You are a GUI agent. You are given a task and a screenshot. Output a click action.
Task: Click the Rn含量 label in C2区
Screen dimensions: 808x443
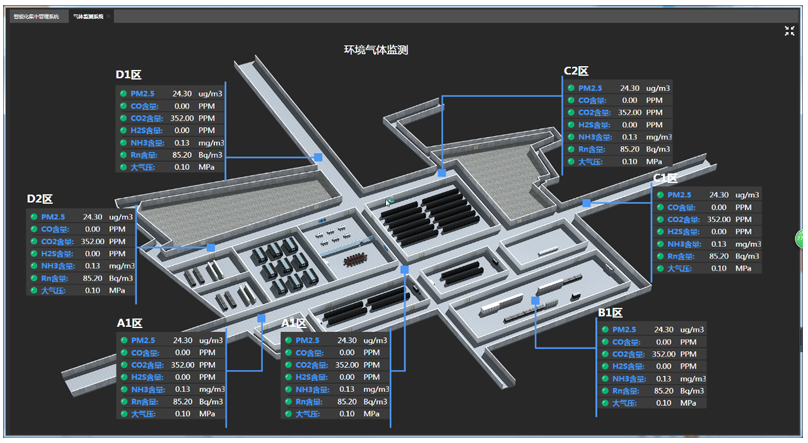(x=592, y=149)
